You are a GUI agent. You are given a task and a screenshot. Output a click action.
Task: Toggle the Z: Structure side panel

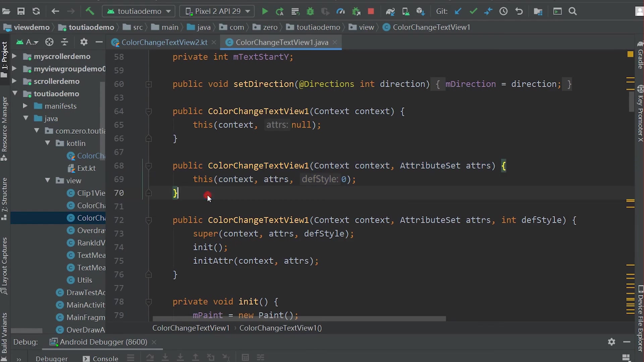coord(4,198)
